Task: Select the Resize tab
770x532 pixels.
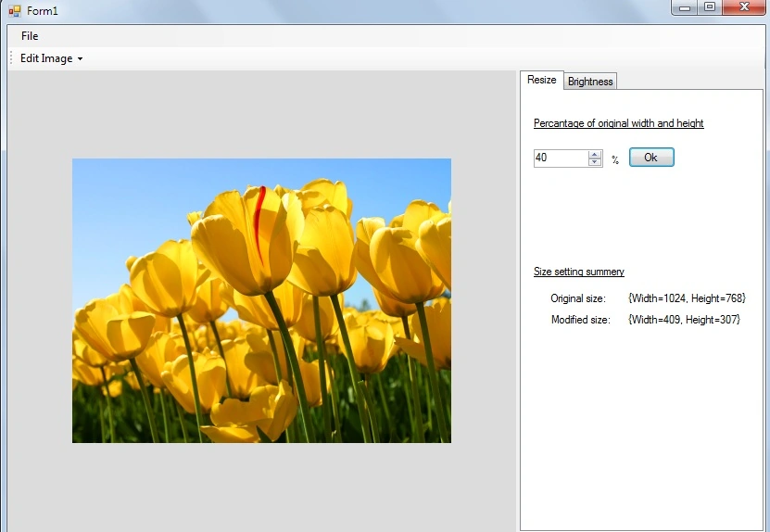Action: pos(542,80)
